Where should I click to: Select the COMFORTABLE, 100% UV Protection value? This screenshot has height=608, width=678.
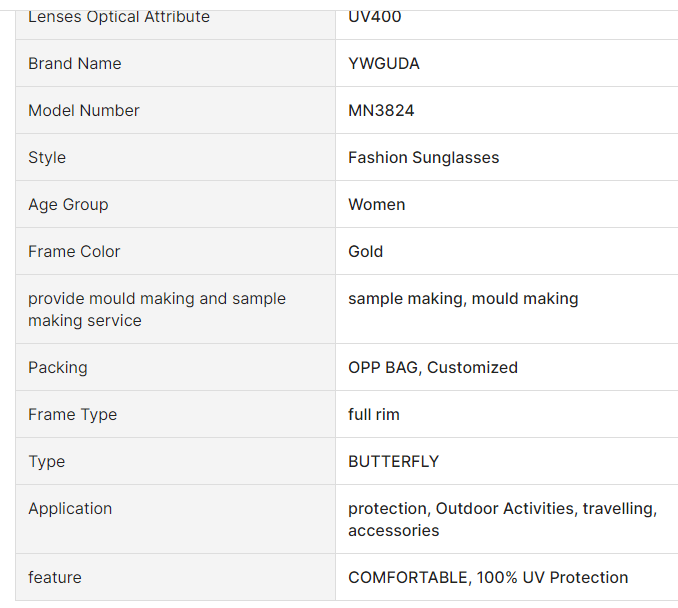tap(488, 578)
